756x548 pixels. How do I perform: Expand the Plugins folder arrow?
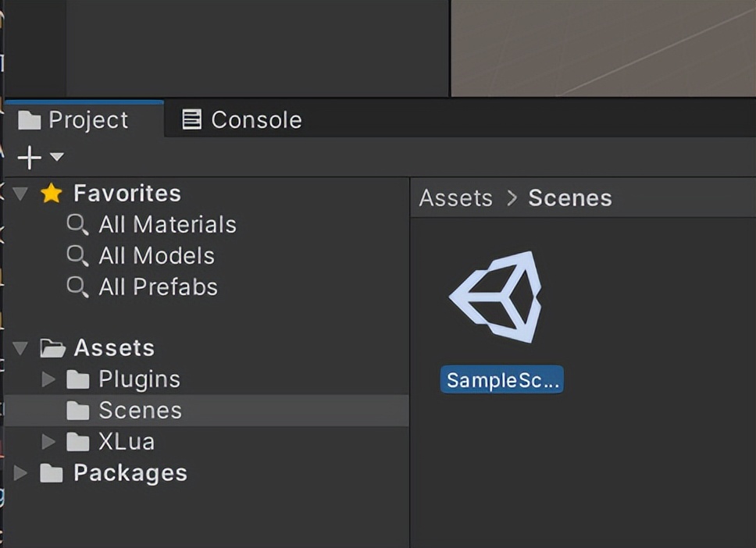tap(48, 379)
